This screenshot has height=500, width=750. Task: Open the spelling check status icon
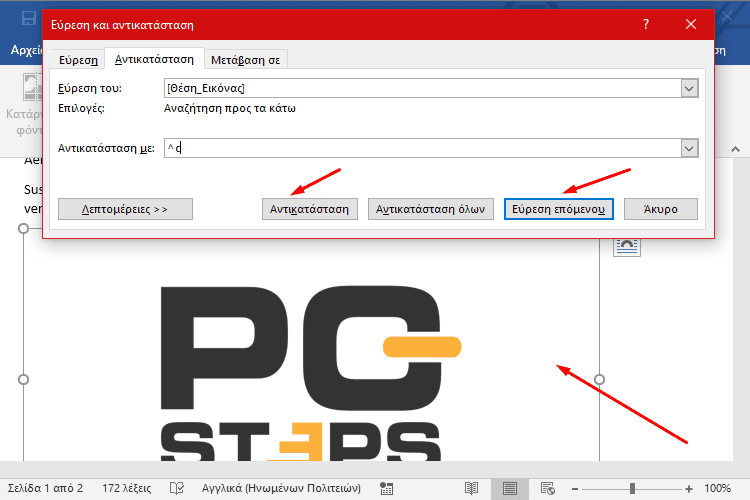176,489
